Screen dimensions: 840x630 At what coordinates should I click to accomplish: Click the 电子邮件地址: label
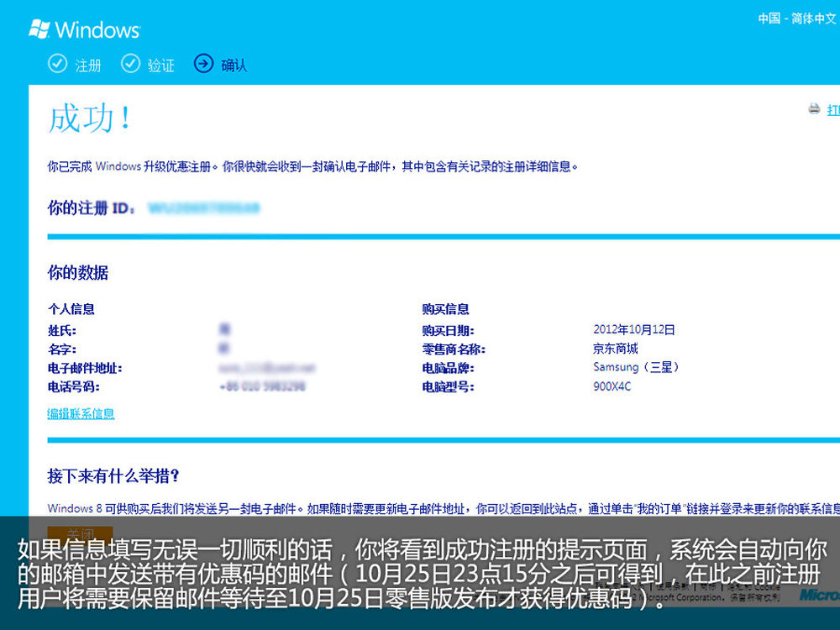pyautogui.click(x=85, y=368)
